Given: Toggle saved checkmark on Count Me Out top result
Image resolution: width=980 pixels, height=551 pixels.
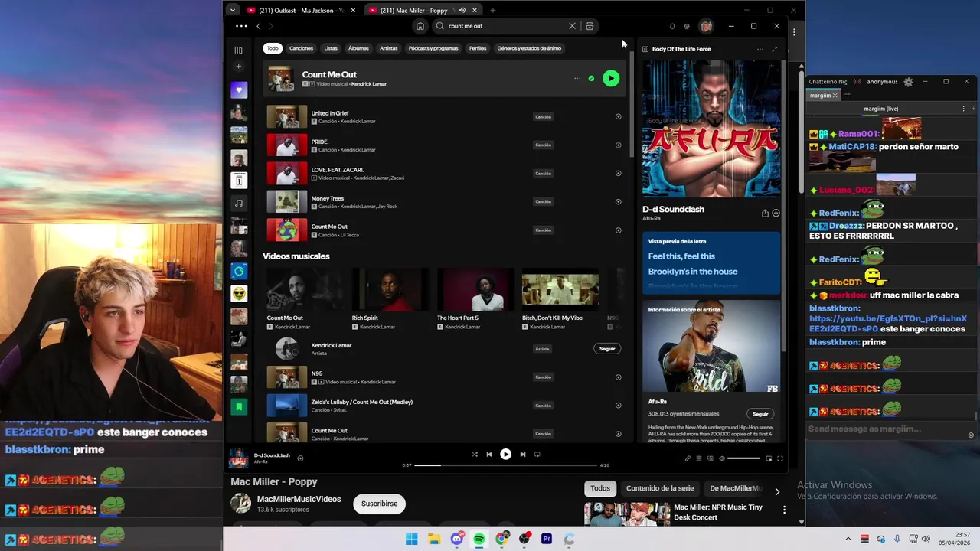Looking at the screenshot, I should [x=591, y=78].
